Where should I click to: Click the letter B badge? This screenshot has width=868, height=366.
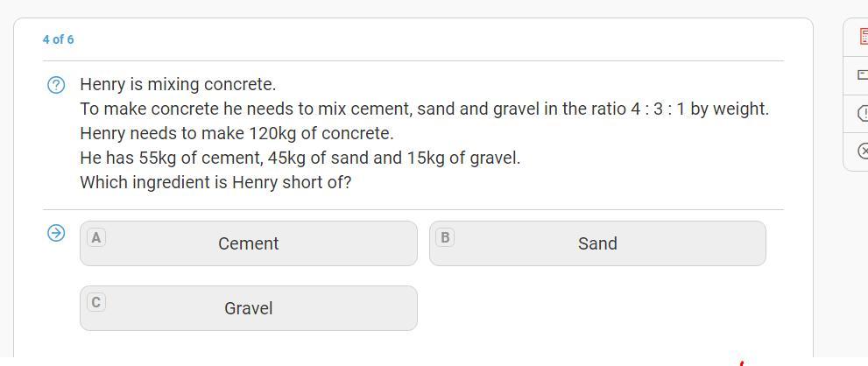pos(445,237)
